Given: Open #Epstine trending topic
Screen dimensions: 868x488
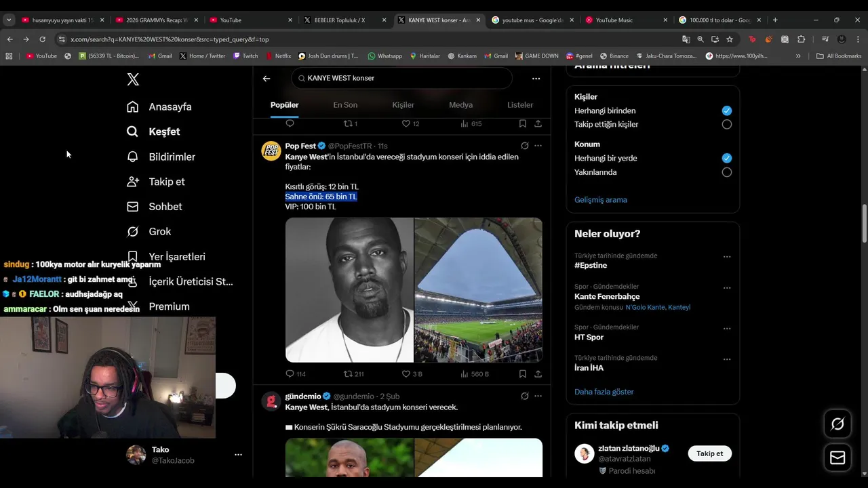Looking at the screenshot, I should coord(591,266).
